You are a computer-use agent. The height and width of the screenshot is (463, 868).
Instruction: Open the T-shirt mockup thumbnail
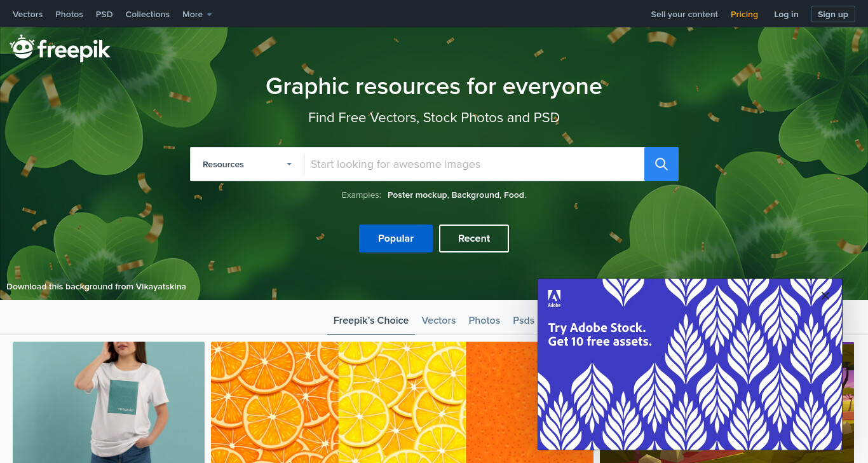tap(109, 403)
